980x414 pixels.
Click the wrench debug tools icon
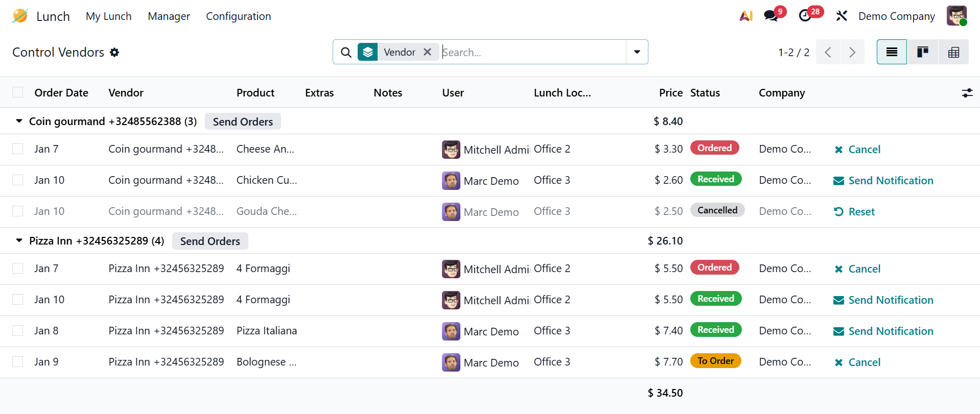pyautogui.click(x=841, y=16)
